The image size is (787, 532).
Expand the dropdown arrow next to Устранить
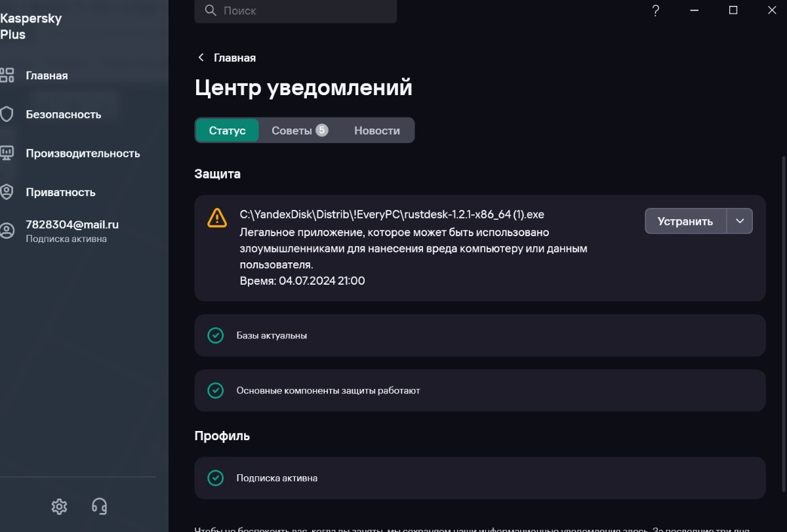click(740, 221)
